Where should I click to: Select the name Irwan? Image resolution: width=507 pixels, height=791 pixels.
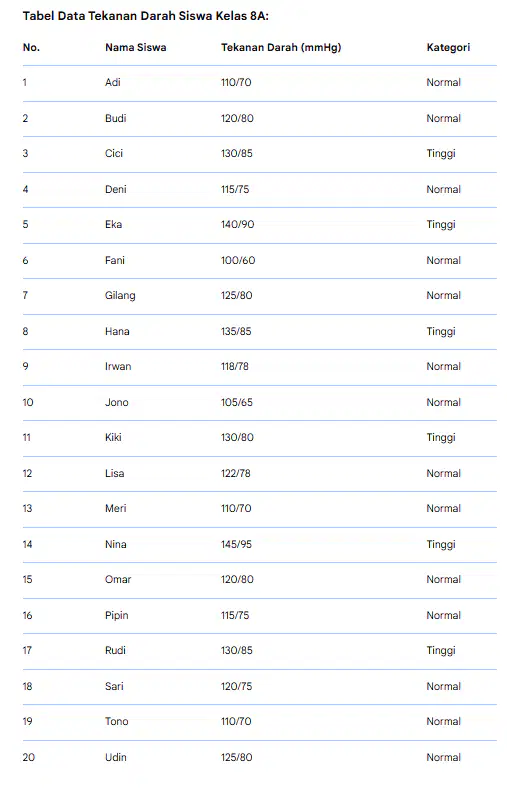[x=118, y=367]
